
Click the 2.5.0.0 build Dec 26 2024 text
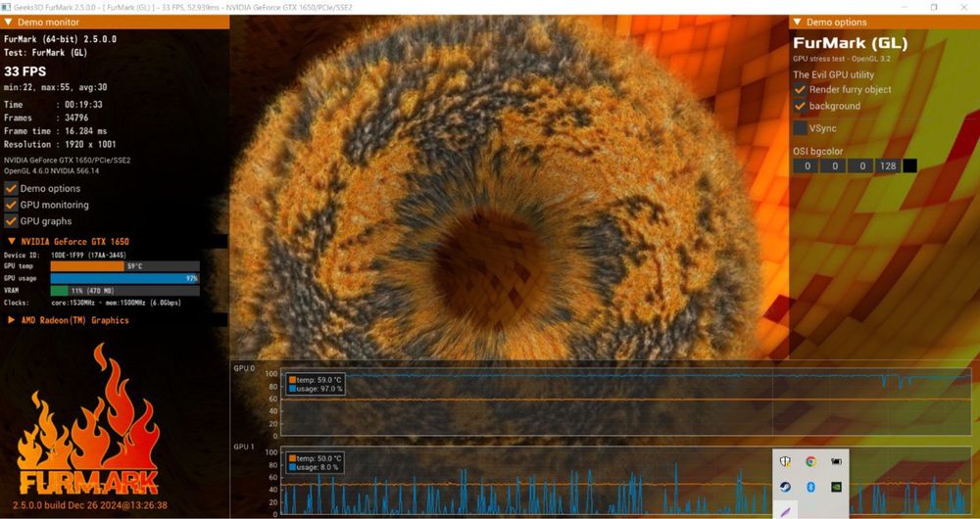[90, 505]
